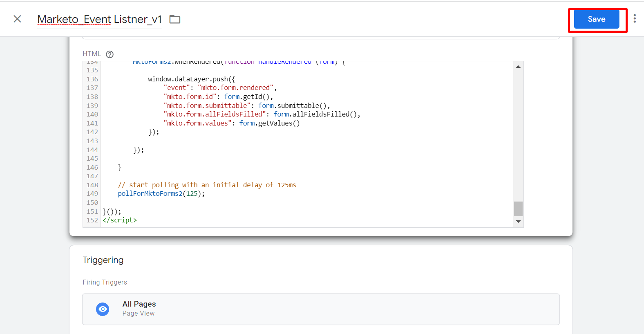Click the Triggering section heading

pyautogui.click(x=103, y=260)
